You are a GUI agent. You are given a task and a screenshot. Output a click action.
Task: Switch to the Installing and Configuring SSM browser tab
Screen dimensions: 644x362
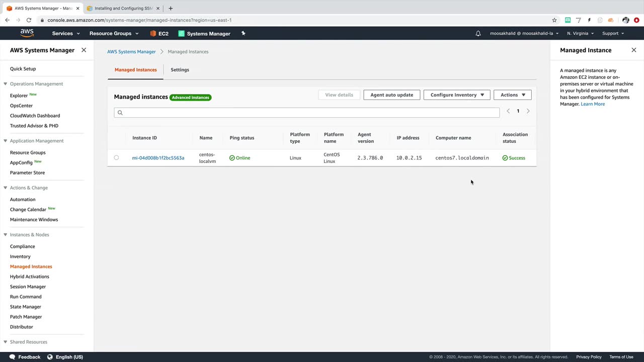click(124, 9)
